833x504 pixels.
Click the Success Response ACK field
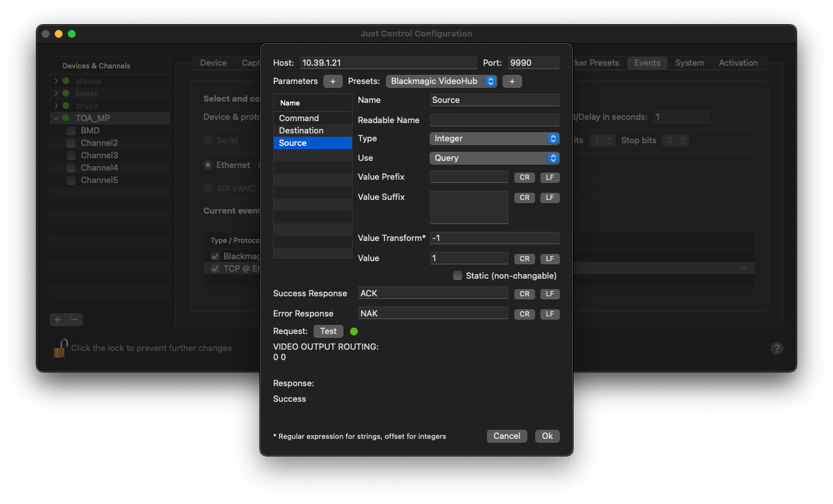coord(433,294)
